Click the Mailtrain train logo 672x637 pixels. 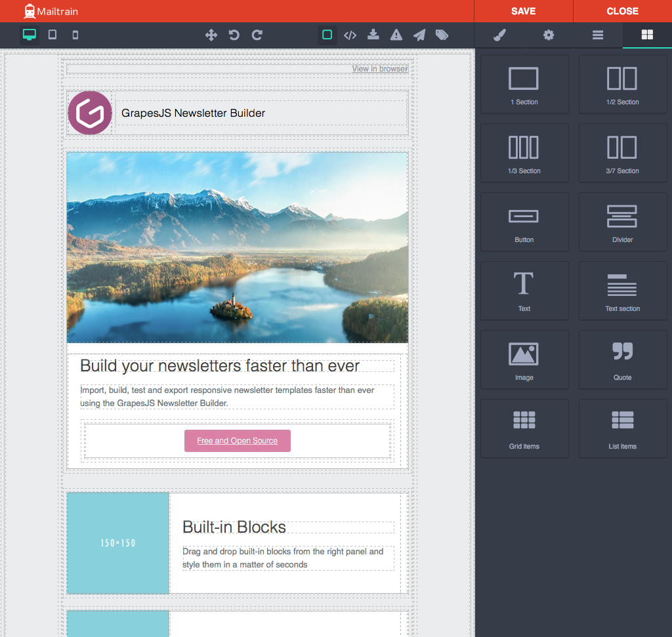pyautogui.click(x=28, y=10)
